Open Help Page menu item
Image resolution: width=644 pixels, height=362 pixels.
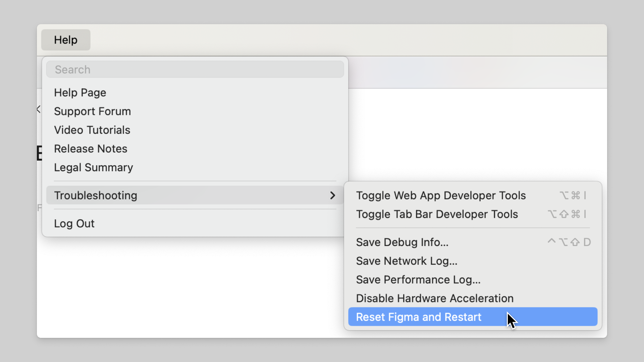195,93
